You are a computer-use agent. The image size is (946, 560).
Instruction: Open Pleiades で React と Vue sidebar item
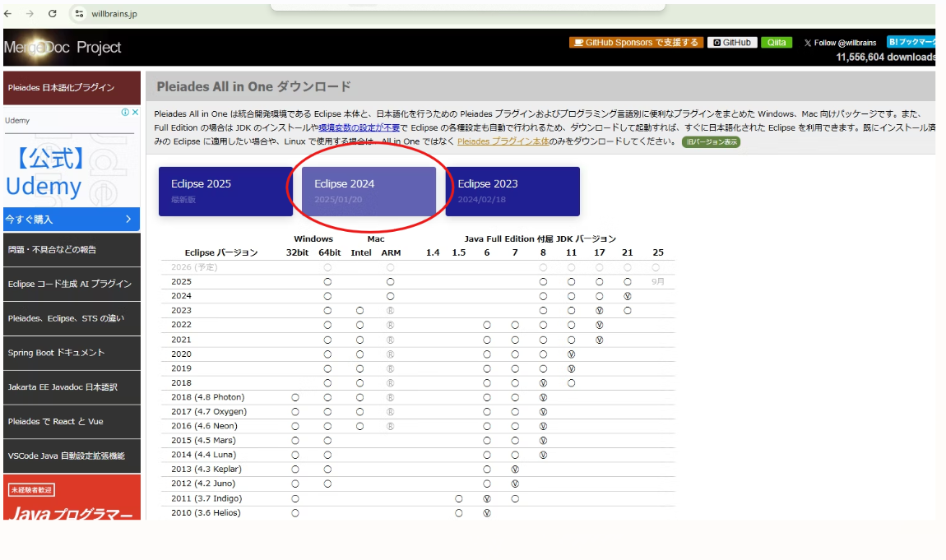coord(72,421)
